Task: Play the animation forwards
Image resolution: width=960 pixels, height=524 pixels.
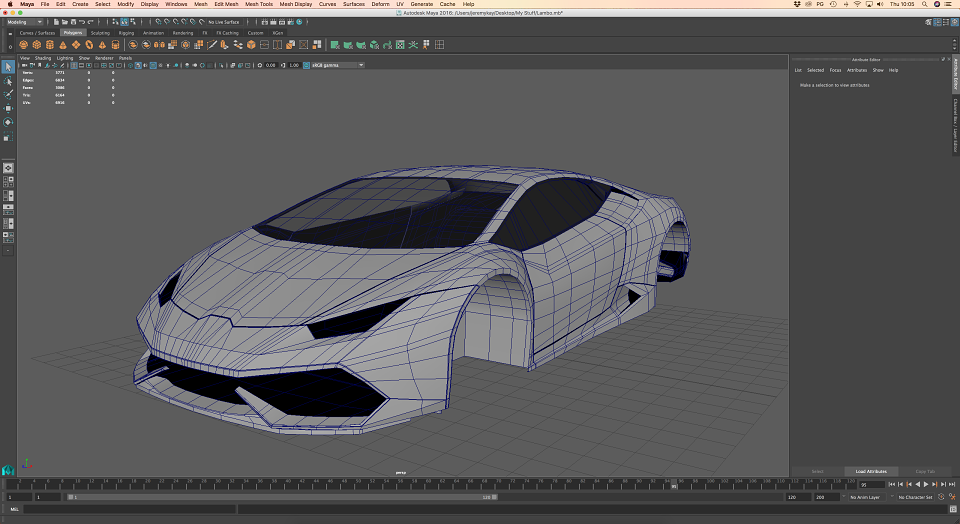Action: click(x=926, y=484)
